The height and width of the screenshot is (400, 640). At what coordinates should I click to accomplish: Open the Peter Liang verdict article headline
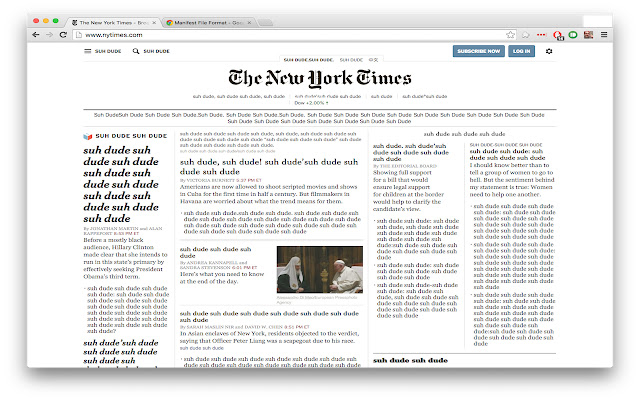[269, 316]
